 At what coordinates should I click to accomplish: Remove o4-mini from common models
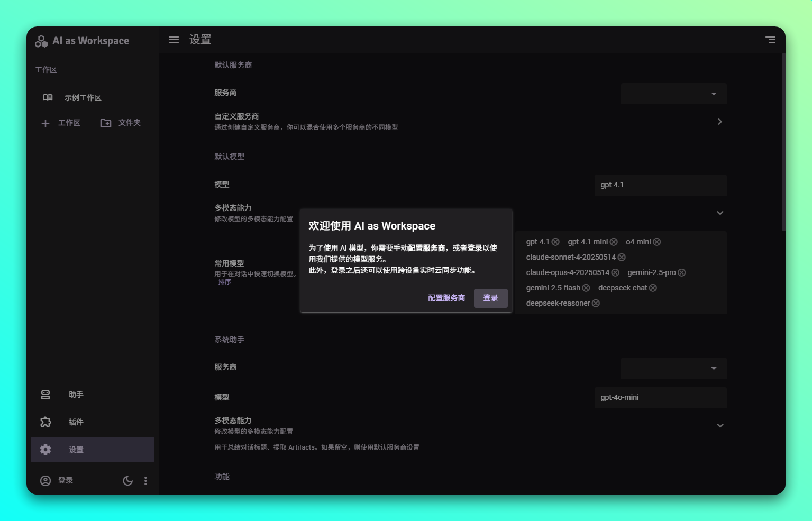tap(656, 242)
